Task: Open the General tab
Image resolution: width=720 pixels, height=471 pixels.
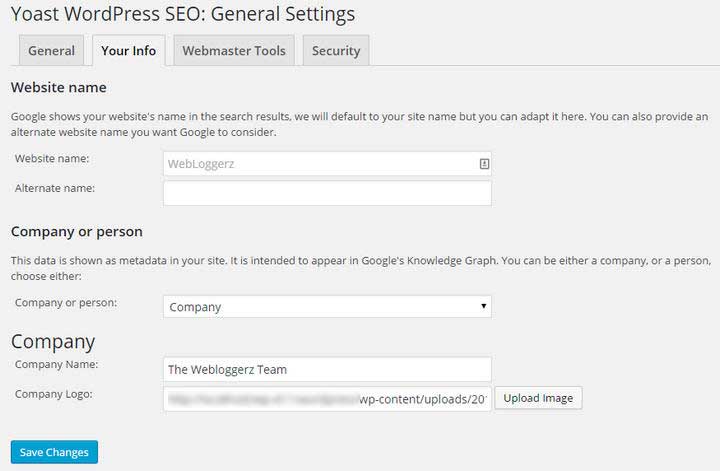Action: (x=51, y=51)
